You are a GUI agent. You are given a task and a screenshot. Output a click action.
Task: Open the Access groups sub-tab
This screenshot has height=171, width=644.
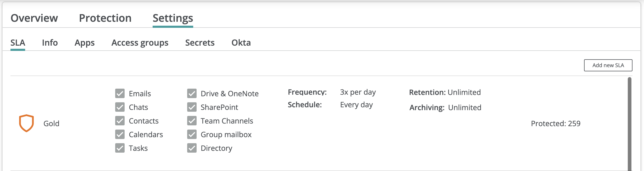(x=140, y=42)
